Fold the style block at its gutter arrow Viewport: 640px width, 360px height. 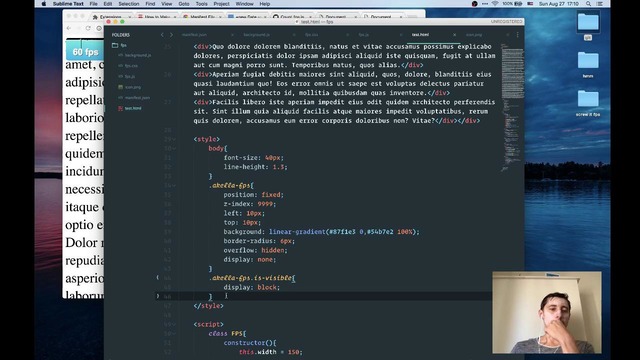175,139
